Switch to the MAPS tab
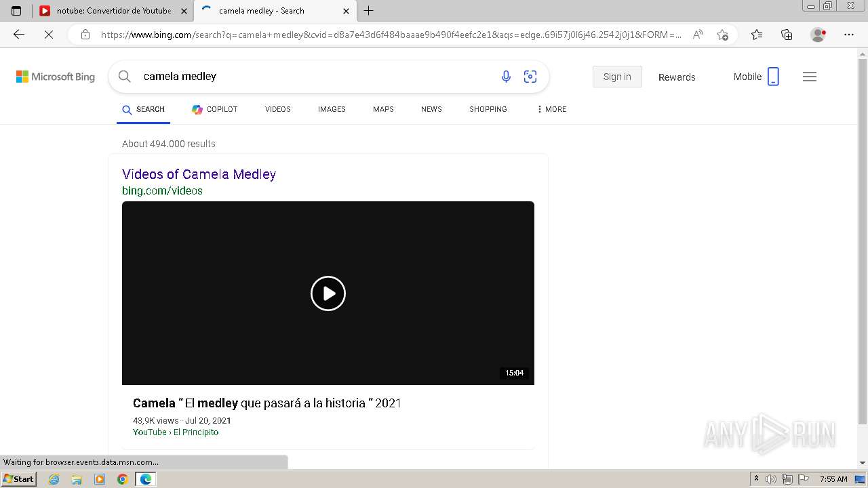 [x=383, y=109]
